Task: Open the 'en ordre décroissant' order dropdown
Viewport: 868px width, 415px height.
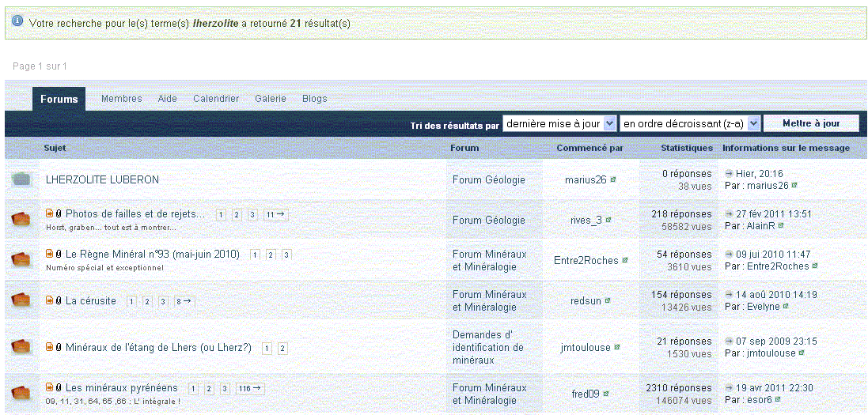Action: point(690,123)
